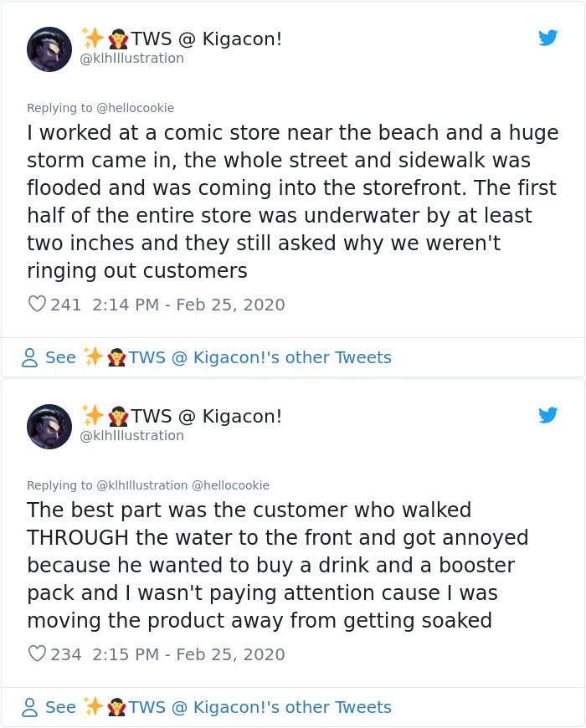See other Tweets link under the 241-likes tweet

click(218, 358)
